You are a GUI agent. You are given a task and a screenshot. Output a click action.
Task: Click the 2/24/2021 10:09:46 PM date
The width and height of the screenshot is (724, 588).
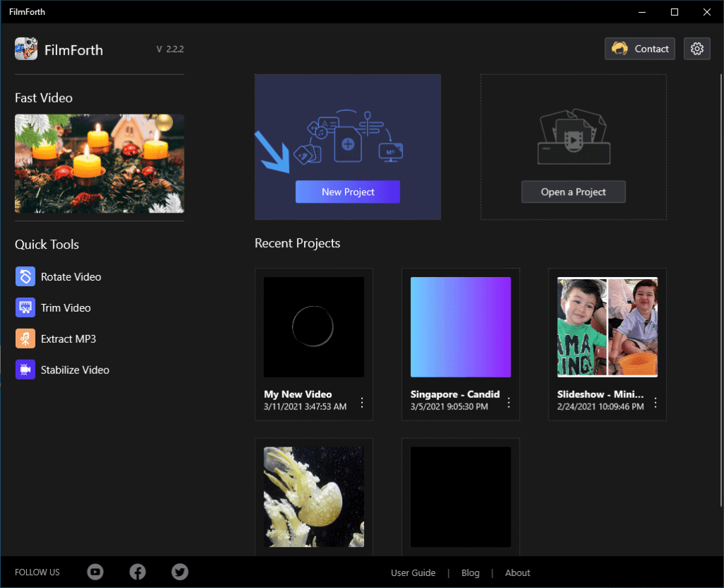tap(600, 406)
